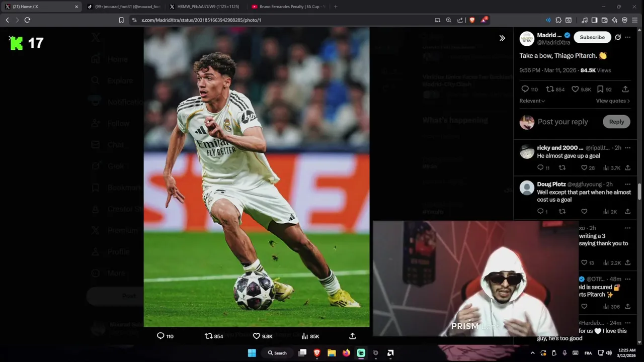Click the Reply button

pos(616,122)
